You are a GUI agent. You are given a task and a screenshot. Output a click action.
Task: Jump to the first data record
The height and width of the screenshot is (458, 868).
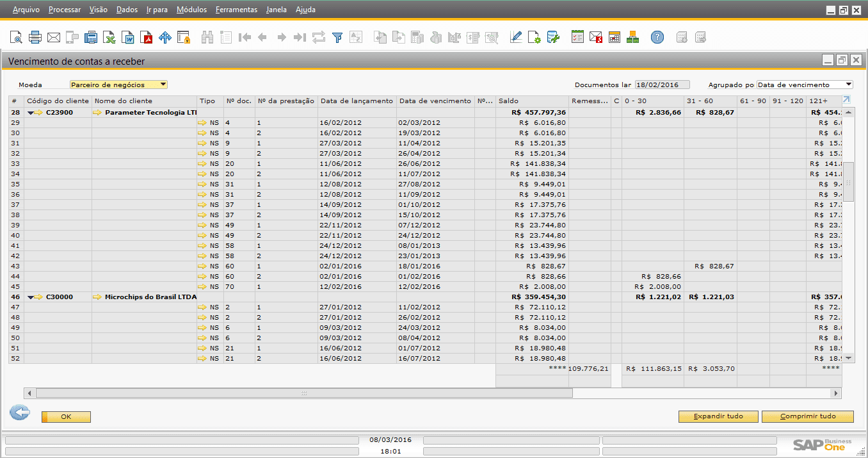[x=244, y=37]
